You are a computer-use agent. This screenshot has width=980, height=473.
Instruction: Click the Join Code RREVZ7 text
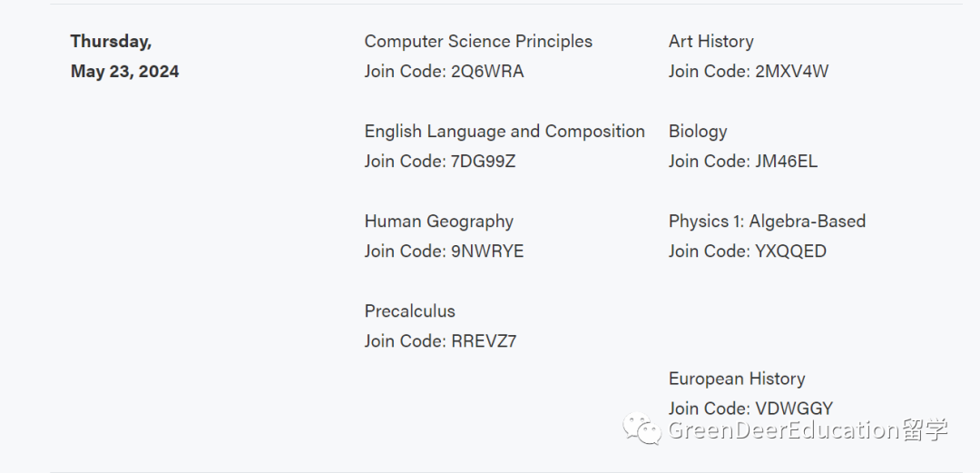pyautogui.click(x=441, y=341)
